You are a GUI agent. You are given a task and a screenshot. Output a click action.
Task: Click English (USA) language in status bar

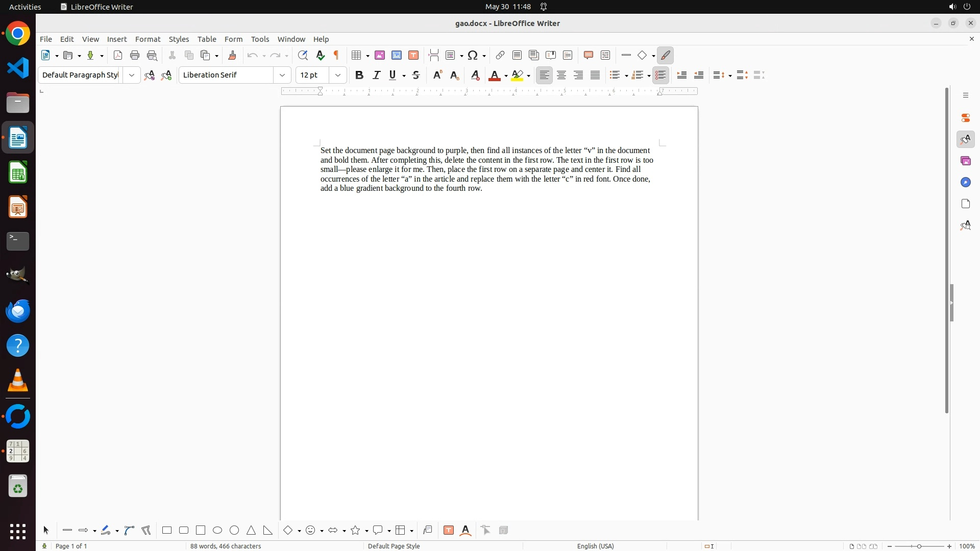click(595, 546)
